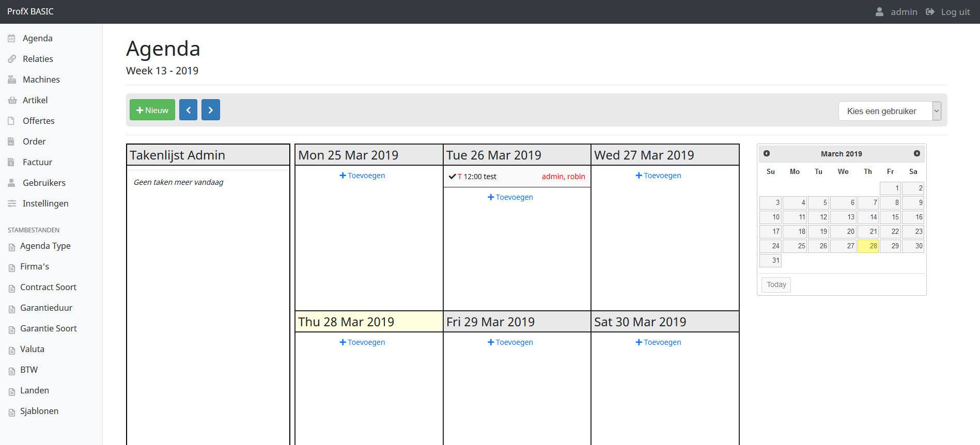Click the Thu 28 Mar 2019 header

pyautogui.click(x=369, y=322)
